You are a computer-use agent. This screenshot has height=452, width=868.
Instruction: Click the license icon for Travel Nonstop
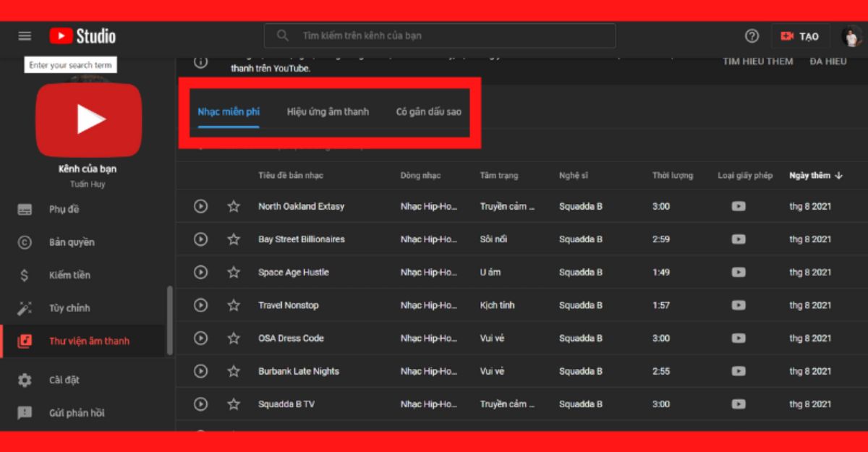coord(738,305)
